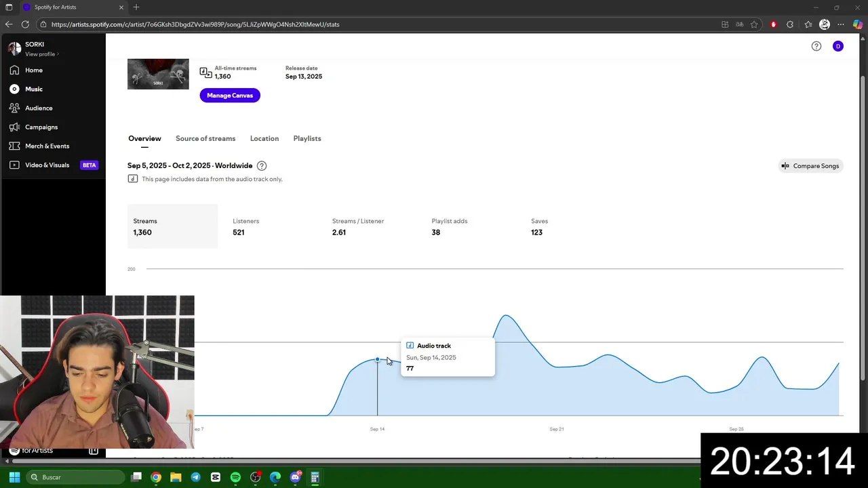Open the Location tab

264,138
